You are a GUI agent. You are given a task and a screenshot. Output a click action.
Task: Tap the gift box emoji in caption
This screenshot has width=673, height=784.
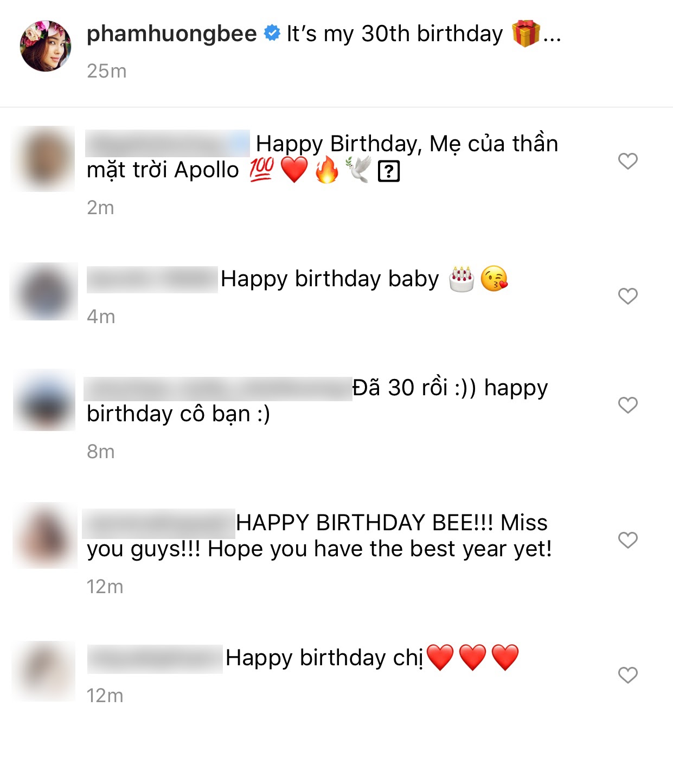(525, 34)
